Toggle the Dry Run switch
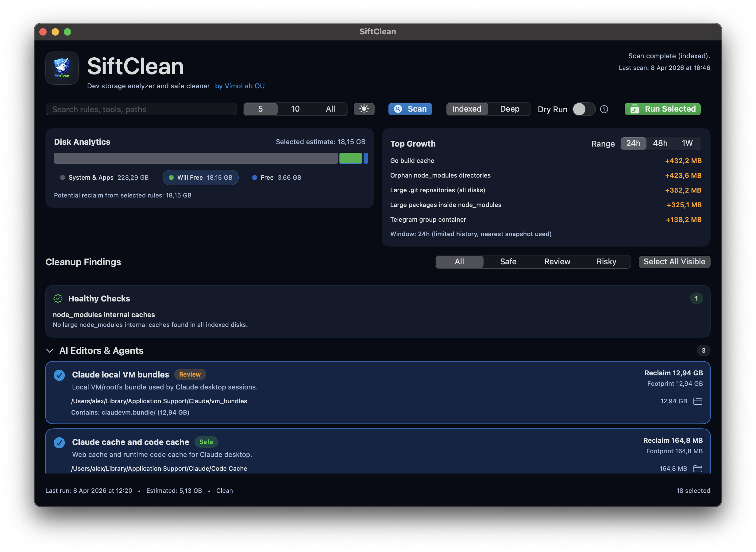This screenshot has height=552, width=756. tap(584, 109)
